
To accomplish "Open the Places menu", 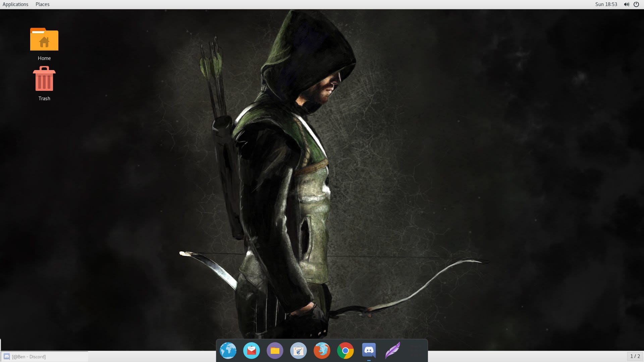I will [x=43, y=4].
